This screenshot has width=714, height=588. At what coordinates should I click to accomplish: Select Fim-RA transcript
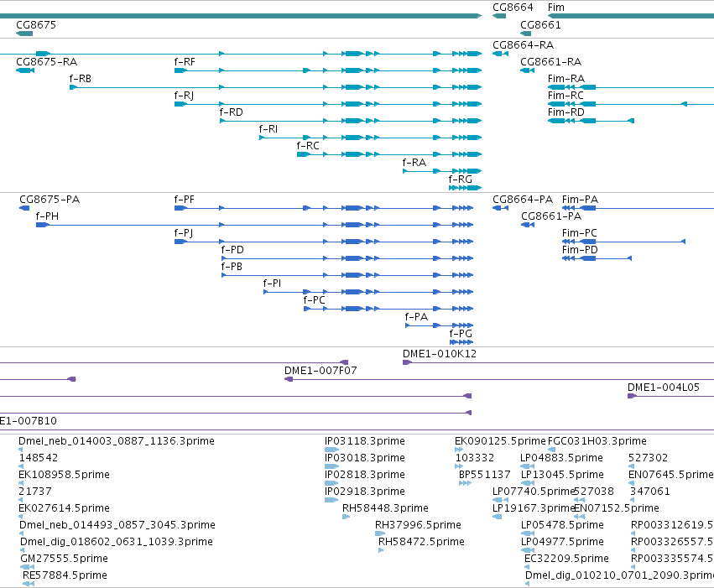pyautogui.click(x=566, y=79)
